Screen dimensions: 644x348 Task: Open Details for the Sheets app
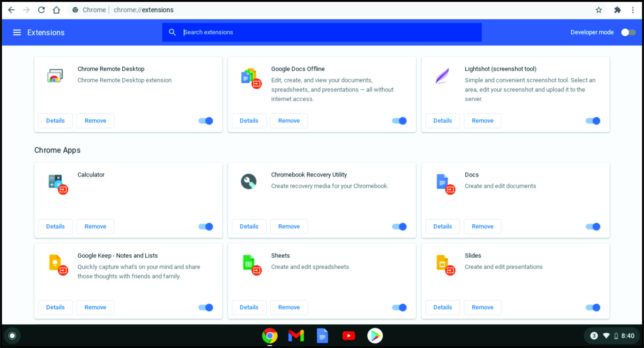pos(249,307)
